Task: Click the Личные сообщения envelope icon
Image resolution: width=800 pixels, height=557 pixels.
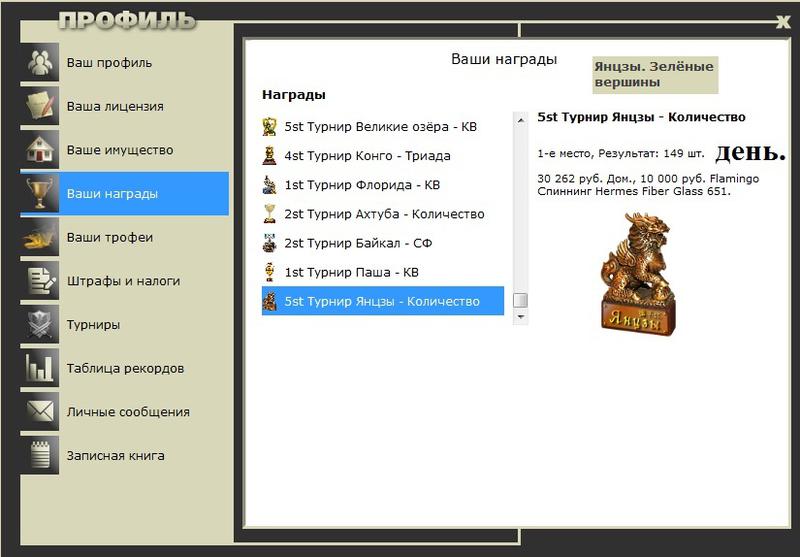Action: pyautogui.click(x=40, y=412)
